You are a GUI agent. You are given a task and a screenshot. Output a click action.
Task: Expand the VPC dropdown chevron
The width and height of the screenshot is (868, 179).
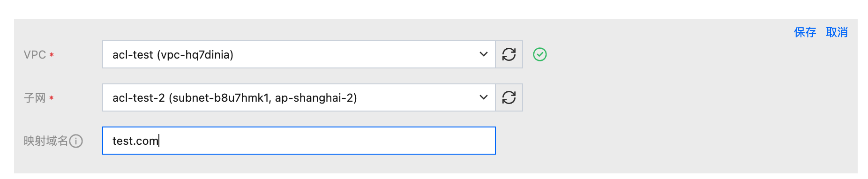point(484,54)
